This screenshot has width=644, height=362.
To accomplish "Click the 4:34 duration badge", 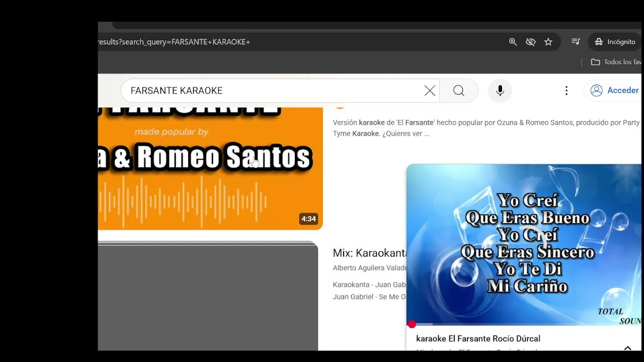I will [308, 219].
